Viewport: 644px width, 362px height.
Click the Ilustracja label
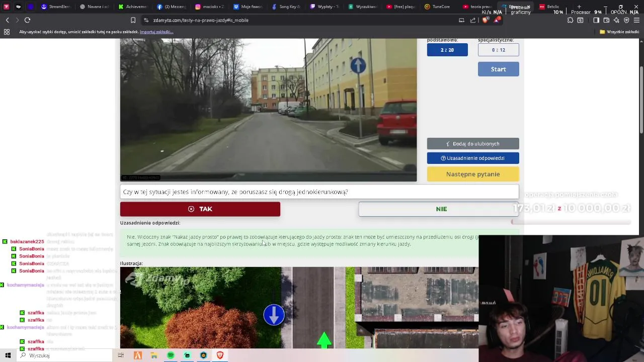(131, 263)
